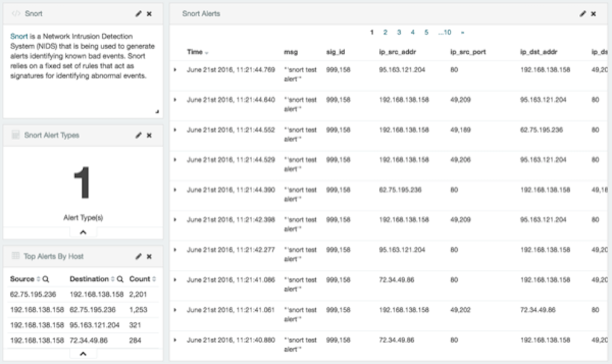Edit the Snort Alert Types panel
The height and width of the screenshot is (364, 612).
click(138, 135)
